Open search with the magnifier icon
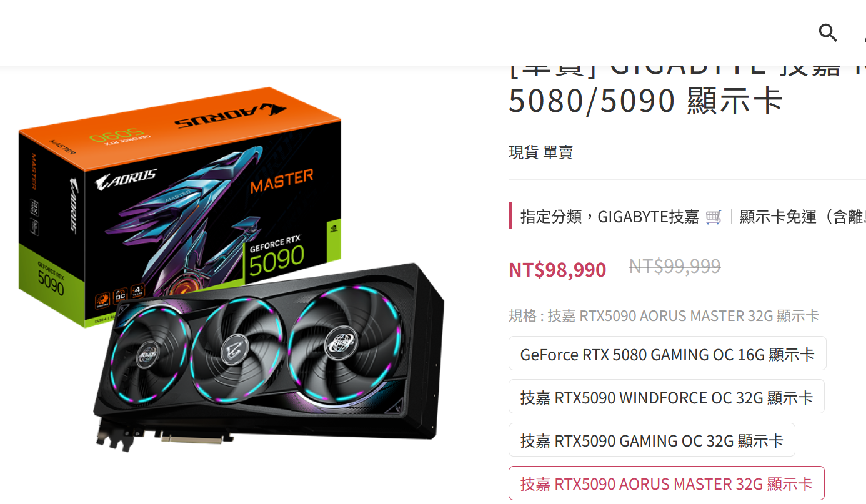 (828, 32)
